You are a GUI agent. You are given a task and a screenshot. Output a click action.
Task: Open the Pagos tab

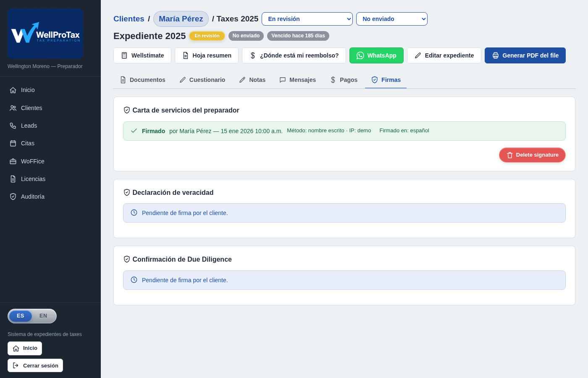coord(344,80)
